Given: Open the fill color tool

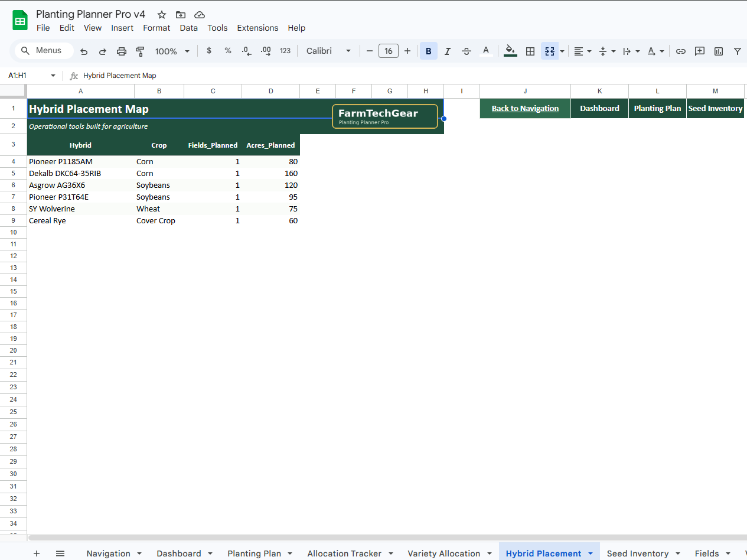Looking at the screenshot, I should pyautogui.click(x=510, y=51).
